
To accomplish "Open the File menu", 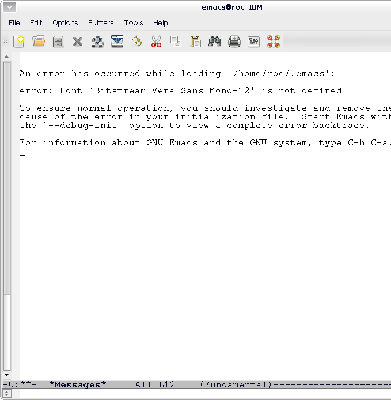I will tap(14, 23).
